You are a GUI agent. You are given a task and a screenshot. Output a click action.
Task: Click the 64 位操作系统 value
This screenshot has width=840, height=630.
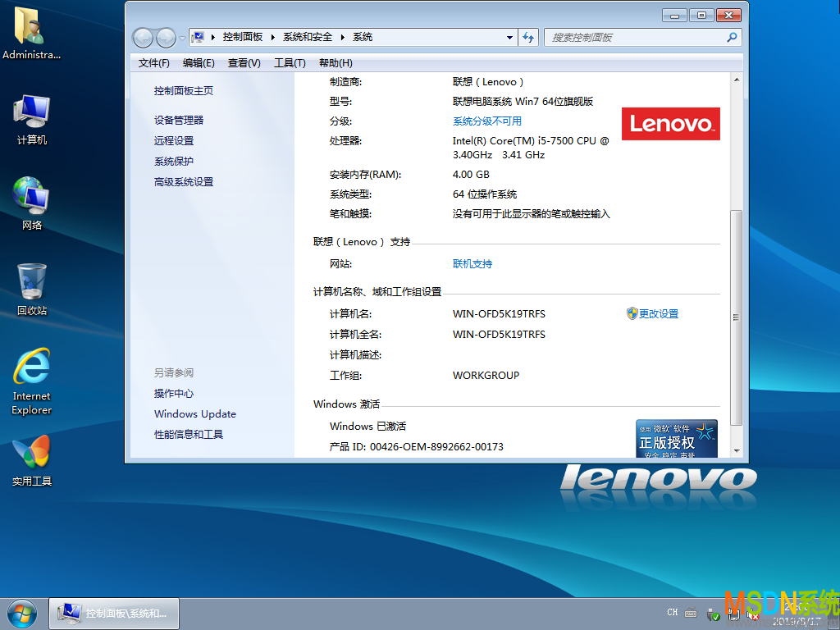point(485,194)
